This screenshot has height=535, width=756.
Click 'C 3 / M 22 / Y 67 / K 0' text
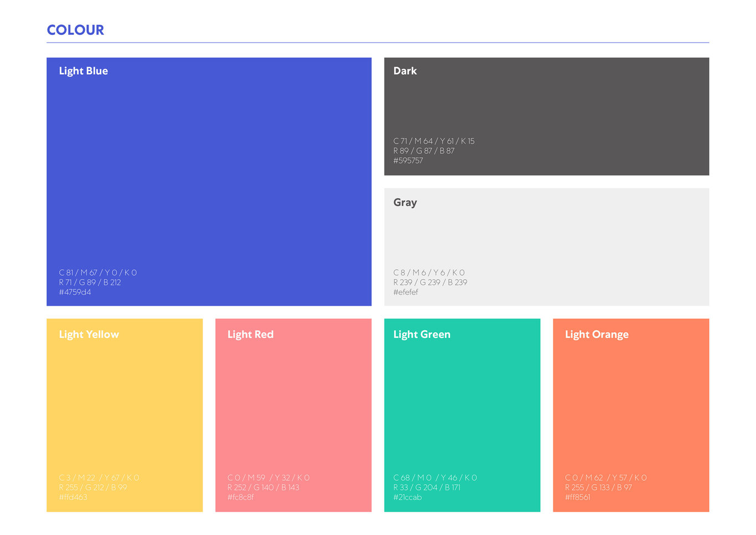(99, 477)
